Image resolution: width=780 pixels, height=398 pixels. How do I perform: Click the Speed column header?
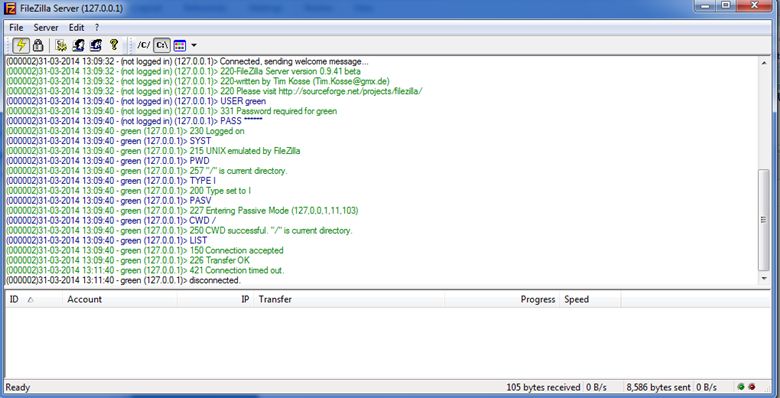[x=590, y=299]
